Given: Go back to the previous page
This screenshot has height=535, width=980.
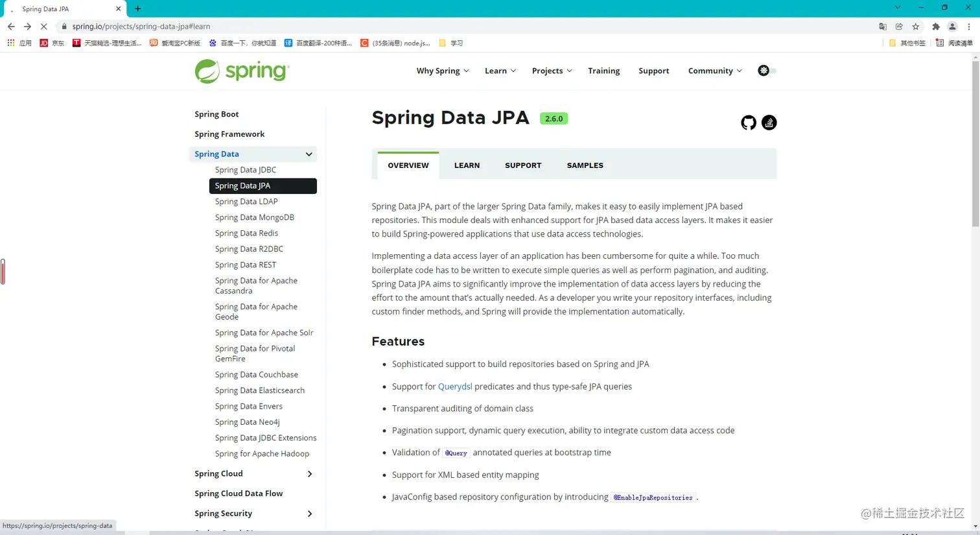Looking at the screenshot, I should click(11, 27).
